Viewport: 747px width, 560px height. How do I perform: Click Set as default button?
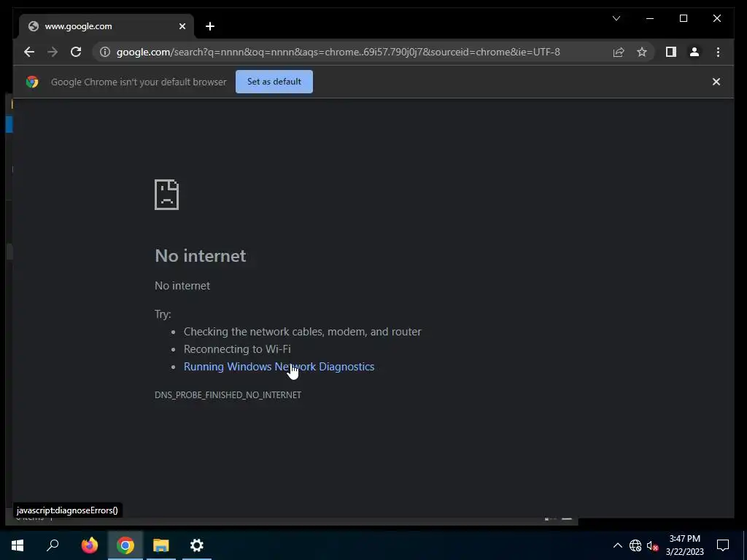[x=274, y=82]
